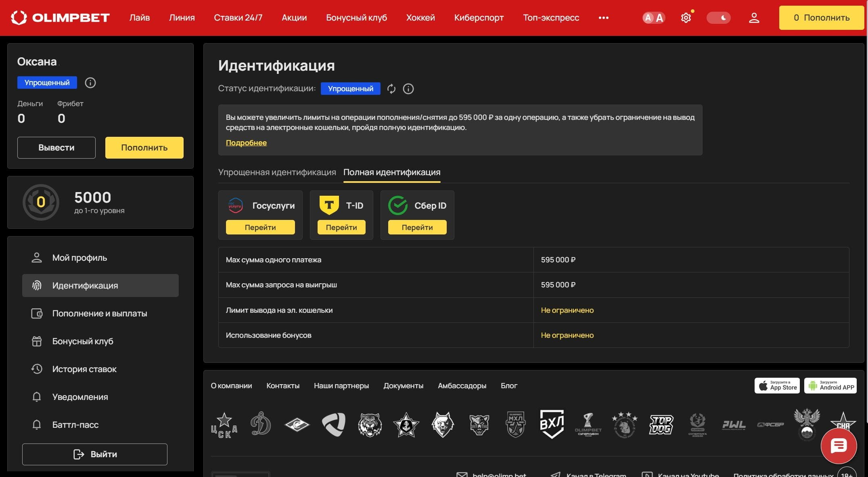
Task: Click the wolf head partner logo
Action: (x=443, y=425)
